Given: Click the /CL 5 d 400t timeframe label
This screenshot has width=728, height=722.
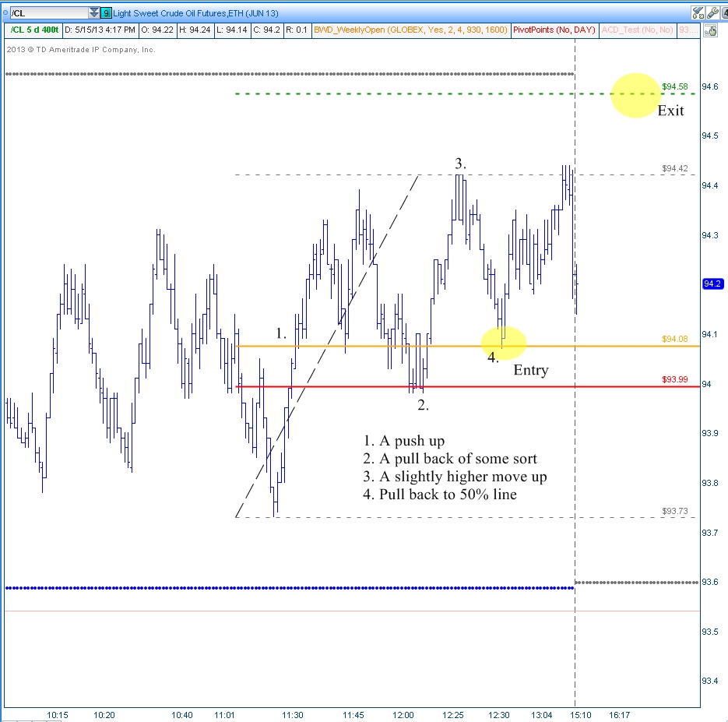Looking at the screenshot, I should [34, 30].
